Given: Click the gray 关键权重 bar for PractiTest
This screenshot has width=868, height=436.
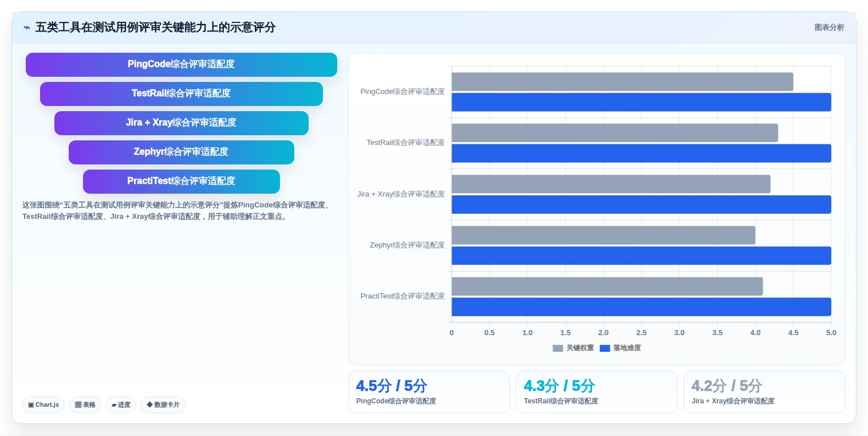Looking at the screenshot, I should pyautogui.click(x=607, y=286).
